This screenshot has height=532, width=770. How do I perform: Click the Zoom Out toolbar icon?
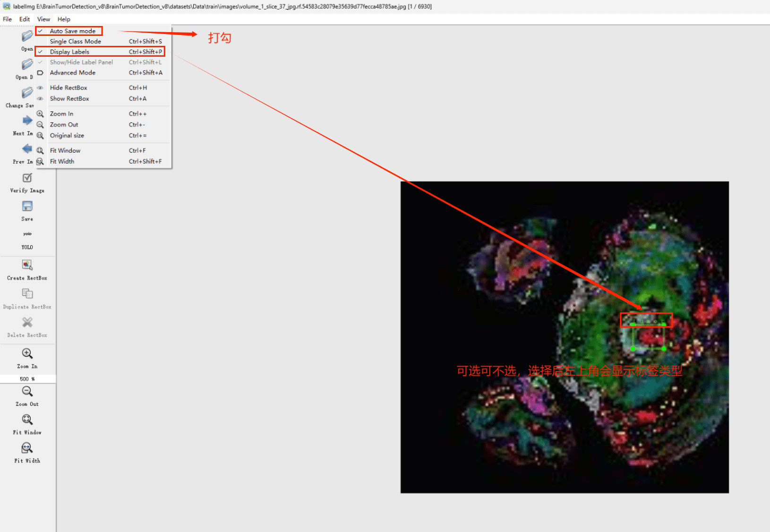(x=27, y=392)
